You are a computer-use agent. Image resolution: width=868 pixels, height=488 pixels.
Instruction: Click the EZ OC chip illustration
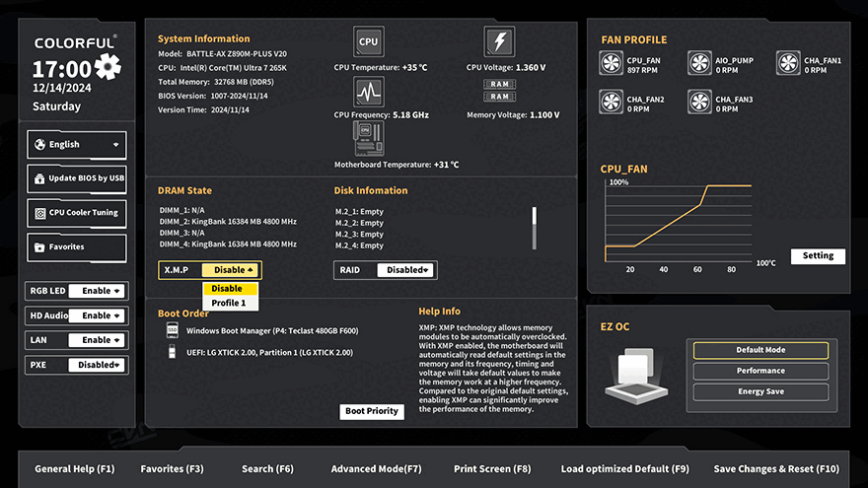[x=636, y=376]
